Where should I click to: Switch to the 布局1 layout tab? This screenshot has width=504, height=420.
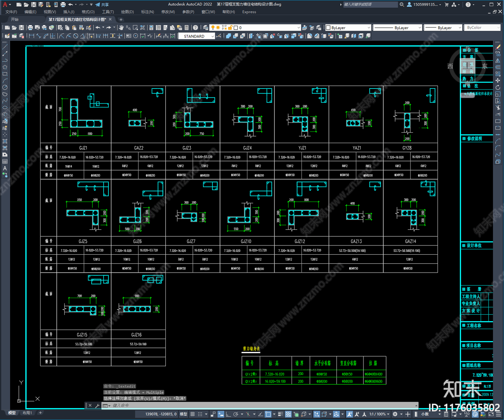[27, 413]
